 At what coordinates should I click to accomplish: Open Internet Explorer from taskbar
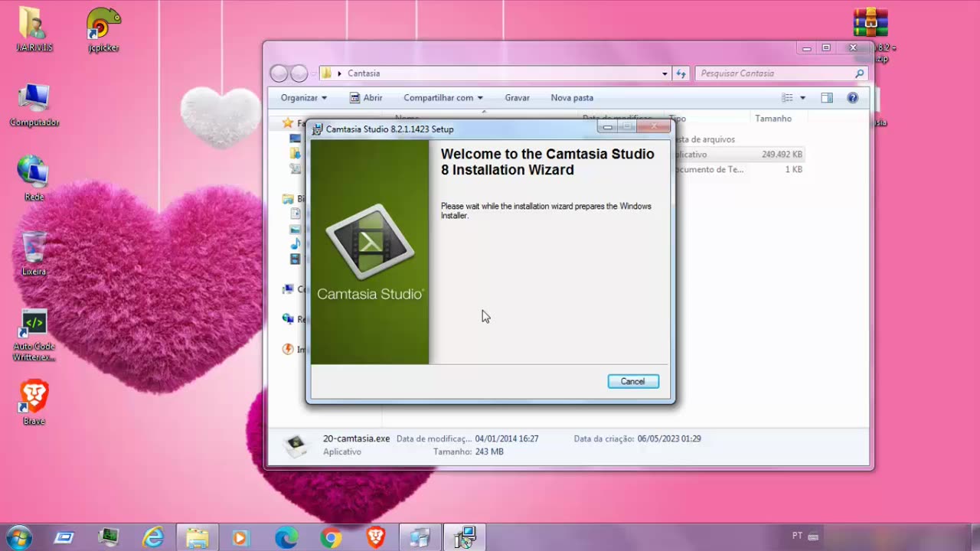pyautogui.click(x=153, y=538)
